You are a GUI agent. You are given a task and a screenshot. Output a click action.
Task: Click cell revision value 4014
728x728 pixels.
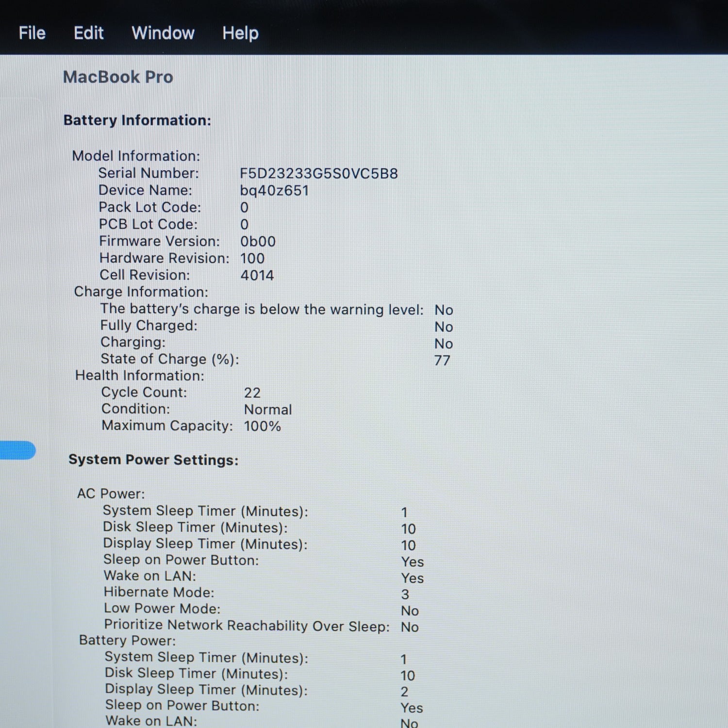[257, 275]
